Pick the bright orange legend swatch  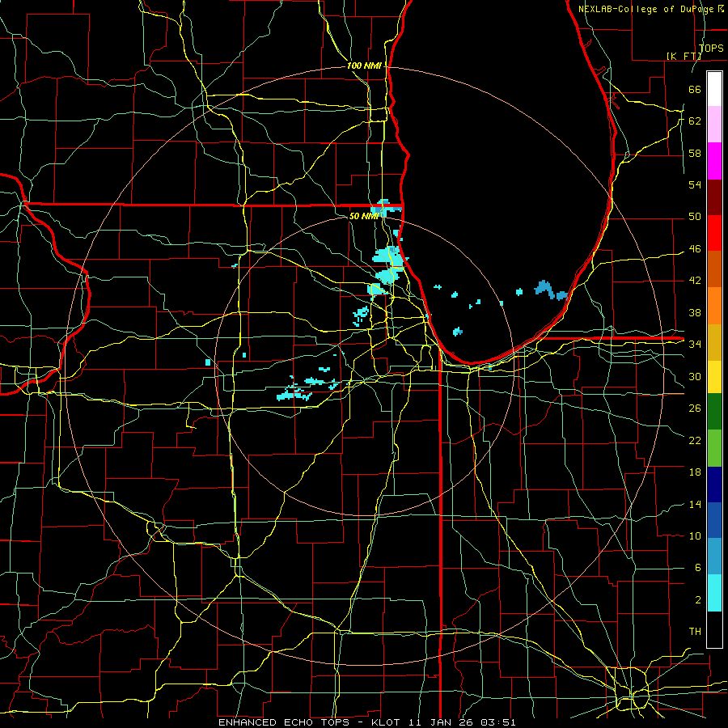tap(714, 306)
